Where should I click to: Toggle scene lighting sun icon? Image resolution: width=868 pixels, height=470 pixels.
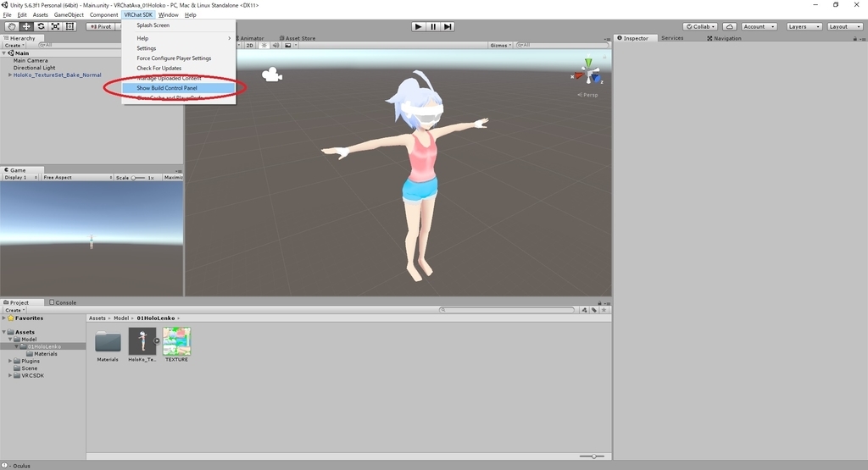point(264,46)
